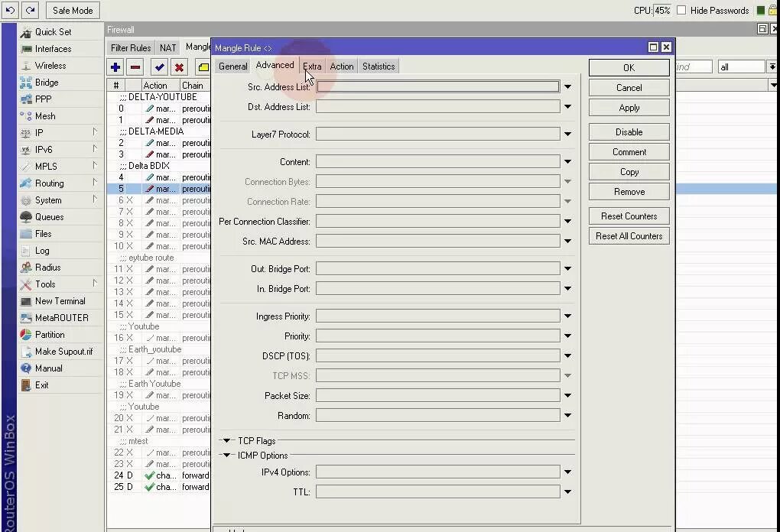Screen dimensions: 780x532
Task: Click the Apply button
Action: pyautogui.click(x=629, y=108)
